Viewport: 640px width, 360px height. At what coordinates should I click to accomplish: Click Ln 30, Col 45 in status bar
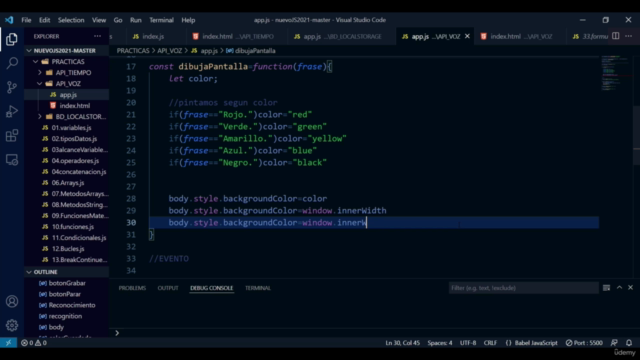pyautogui.click(x=402, y=343)
